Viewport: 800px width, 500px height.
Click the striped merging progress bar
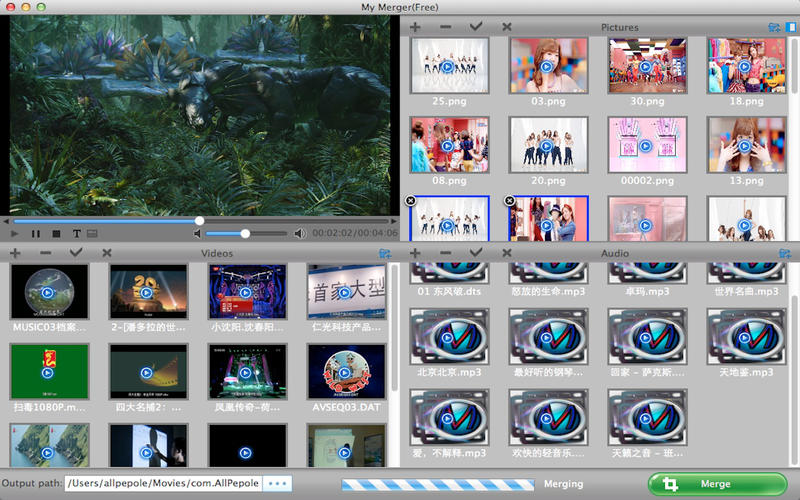coord(438,484)
